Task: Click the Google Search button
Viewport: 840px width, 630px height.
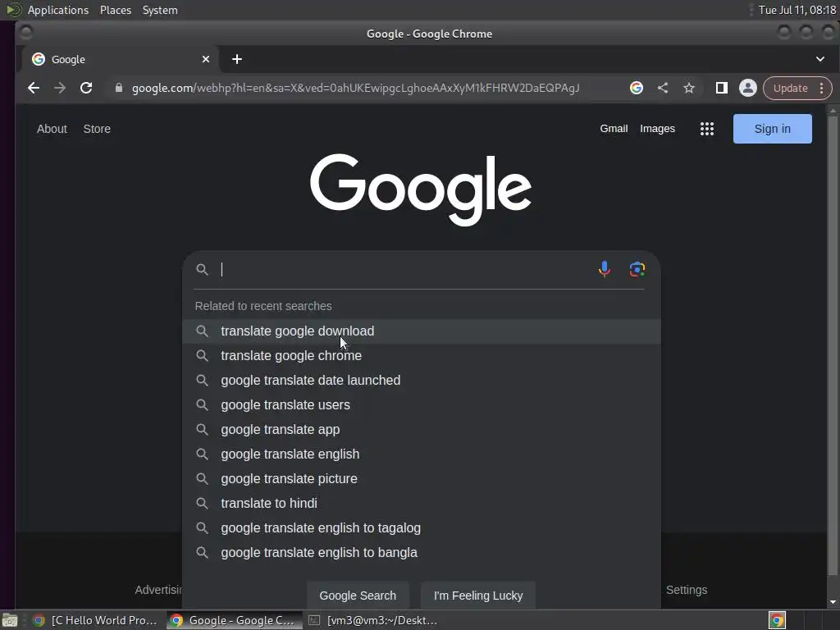Action: tap(358, 596)
